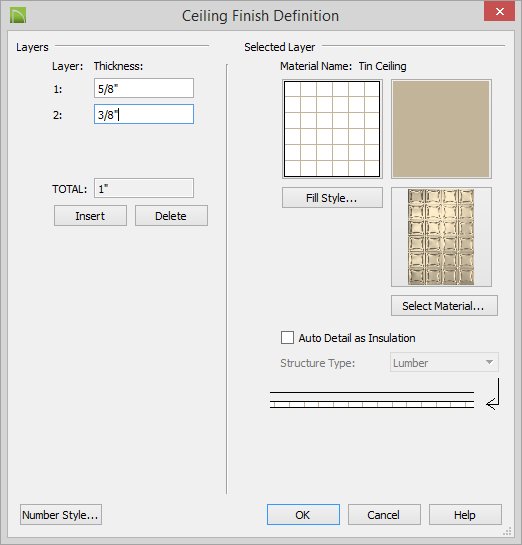The height and width of the screenshot is (545, 522).
Task: Insert a new layer
Action: click(x=90, y=215)
